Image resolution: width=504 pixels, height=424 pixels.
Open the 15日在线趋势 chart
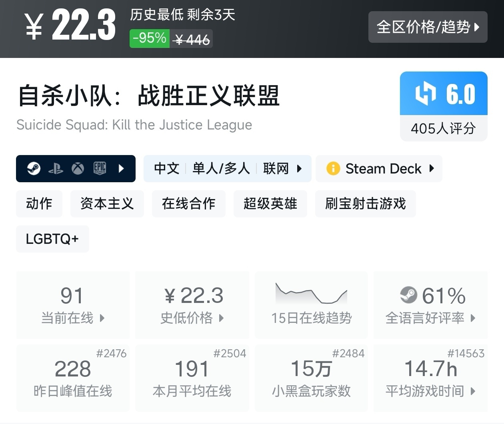pos(311,305)
